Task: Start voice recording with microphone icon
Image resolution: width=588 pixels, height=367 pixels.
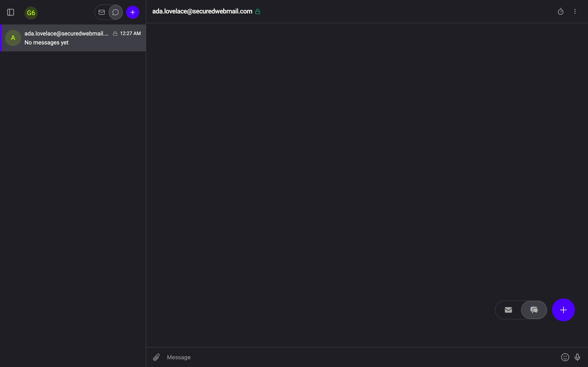Action: click(577, 357)
